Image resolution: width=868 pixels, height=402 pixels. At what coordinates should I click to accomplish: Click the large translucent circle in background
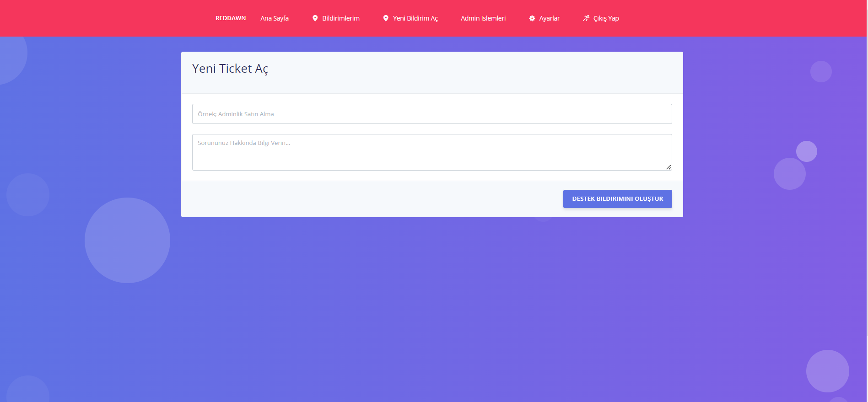coord(127,240)
